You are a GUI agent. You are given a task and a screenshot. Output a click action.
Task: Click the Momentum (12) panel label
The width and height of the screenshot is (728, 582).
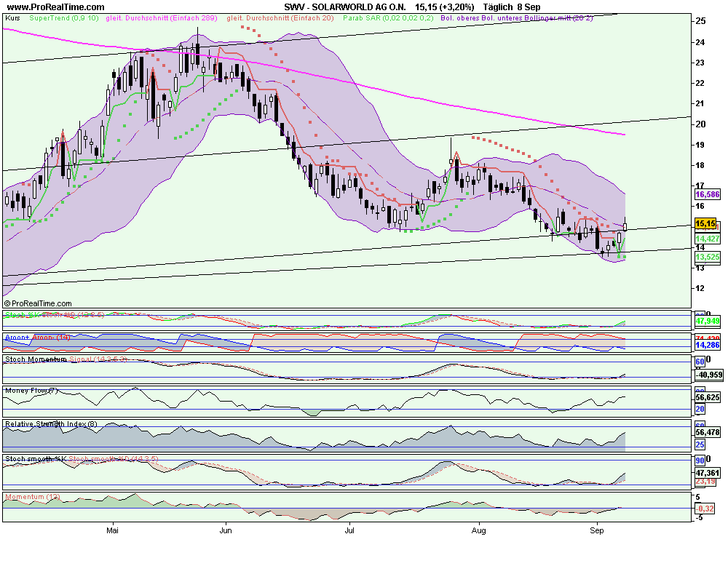[33, 497]
